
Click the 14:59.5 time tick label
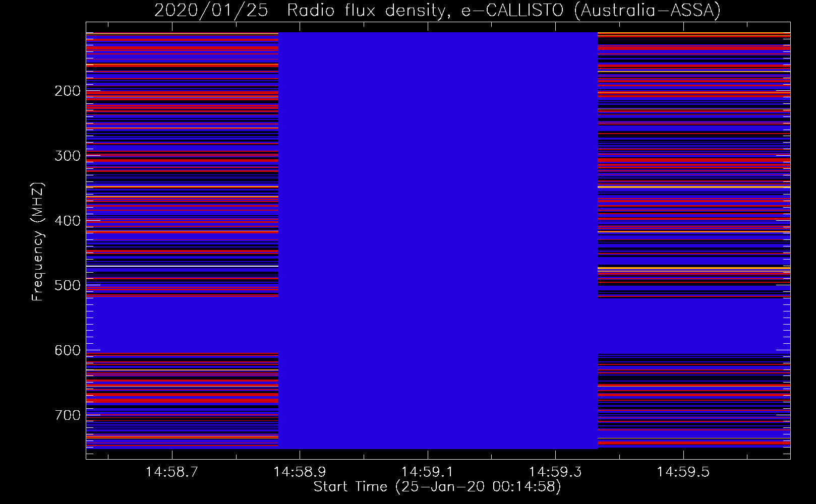(683, 472)
